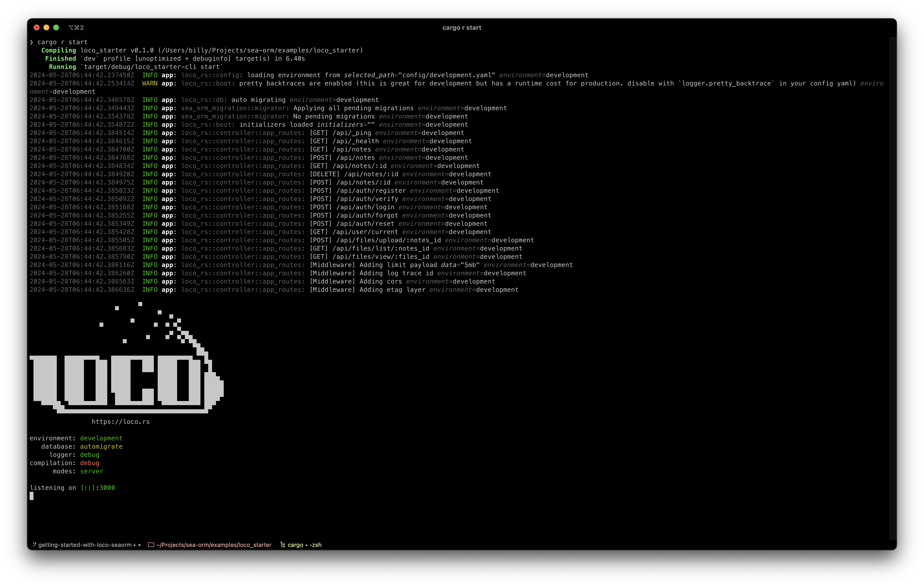
Task: Click green 'debug' logger value
Action: tap(90, 455)
